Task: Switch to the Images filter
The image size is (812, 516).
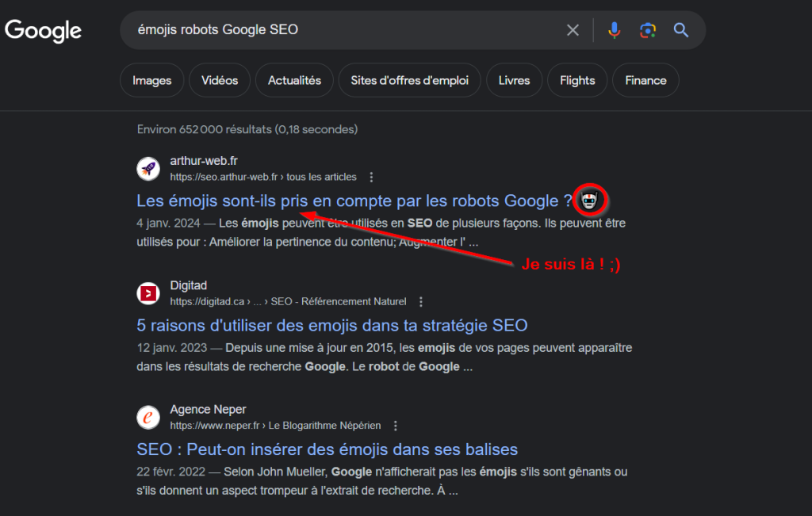Action: pos(151,80)
